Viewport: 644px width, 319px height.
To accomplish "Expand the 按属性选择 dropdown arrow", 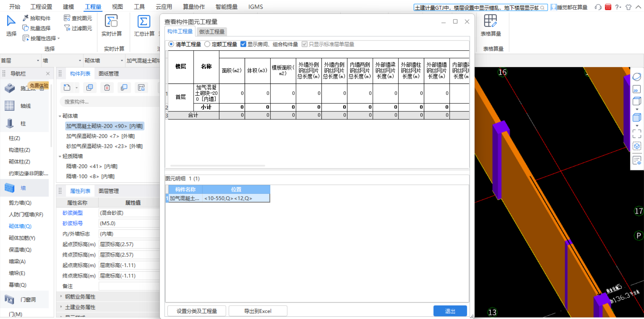I will tap(59, 39).
